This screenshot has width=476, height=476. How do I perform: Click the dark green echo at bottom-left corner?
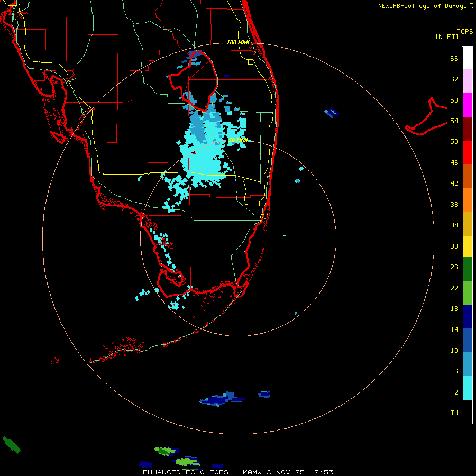coord(12,444)
